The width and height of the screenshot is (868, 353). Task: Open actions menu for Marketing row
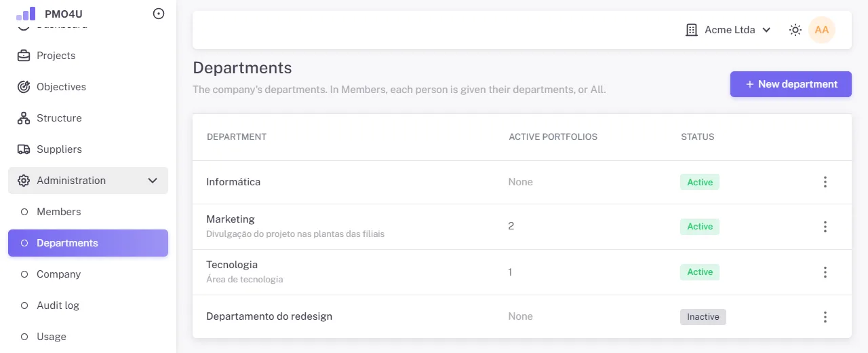click(x=825, y=227)
